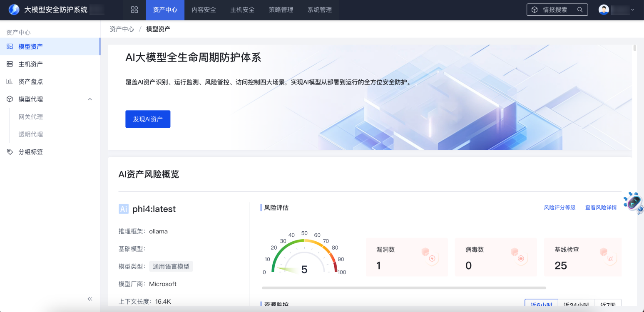This screenshot has height=312, width=644.
Task: Click 模型资产 in the breadcrumb
Action: (x=158, y=29)
